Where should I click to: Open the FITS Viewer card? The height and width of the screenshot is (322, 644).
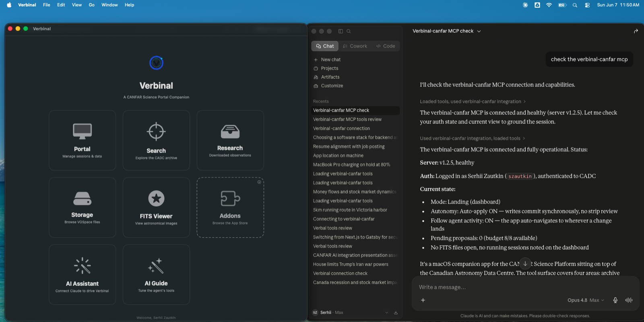[156, 207]
